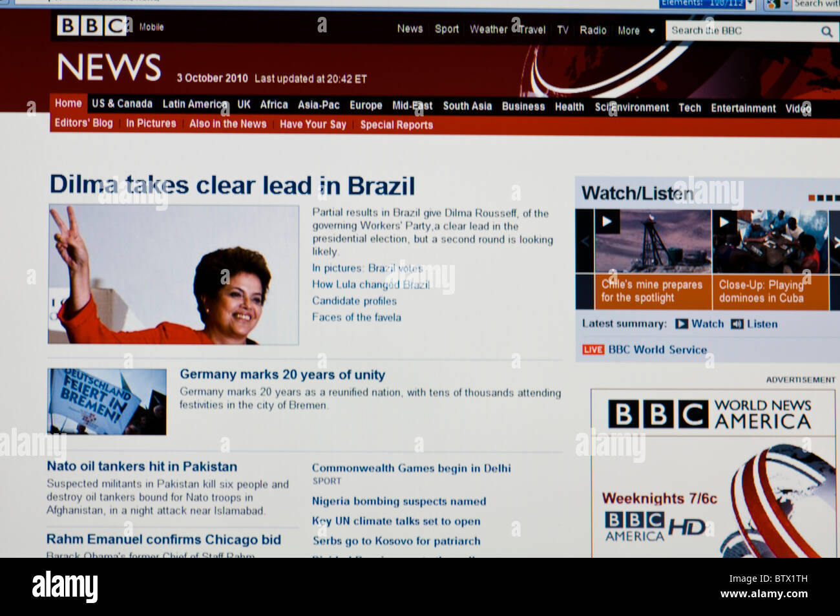This screenshot has width=840, height=616.
Task: Open Commonwealth Games begin in Delhi link
Action: [411, 469]
